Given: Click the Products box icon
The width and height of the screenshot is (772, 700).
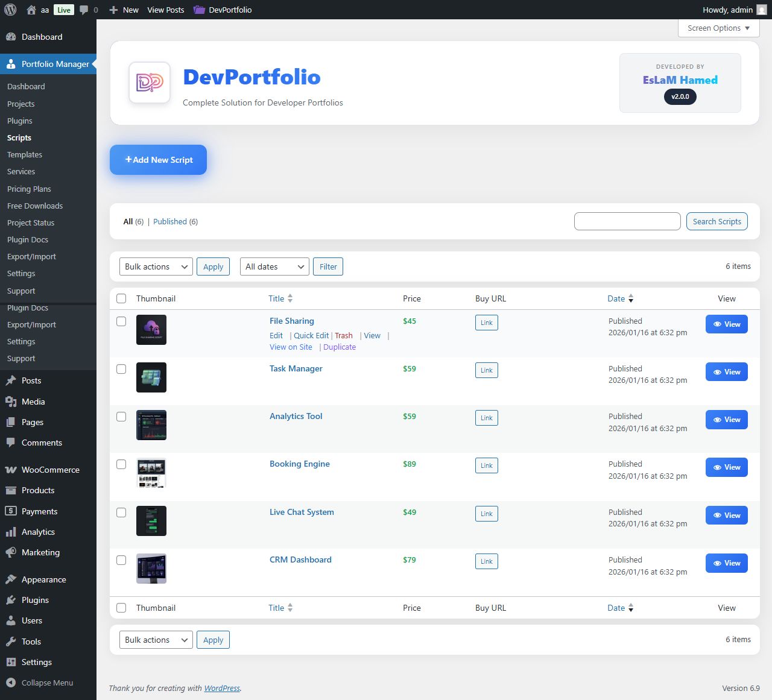Looking at the screenshot, I should (11, 490).
